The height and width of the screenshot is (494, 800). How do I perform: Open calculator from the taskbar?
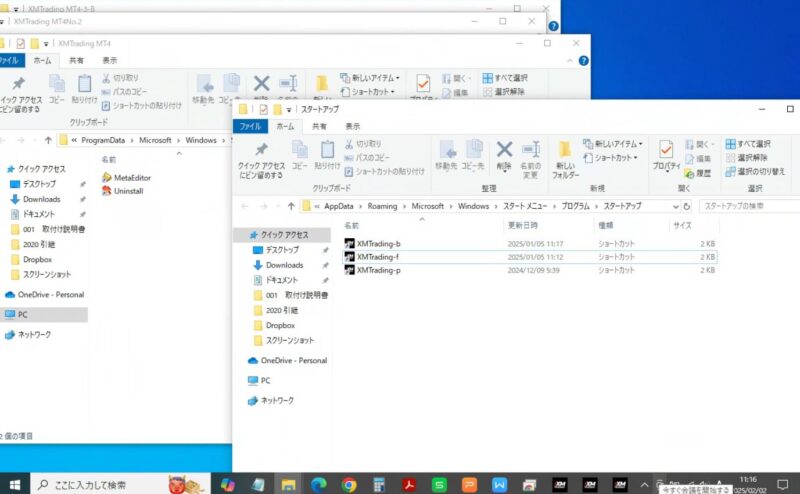point(379,484)
